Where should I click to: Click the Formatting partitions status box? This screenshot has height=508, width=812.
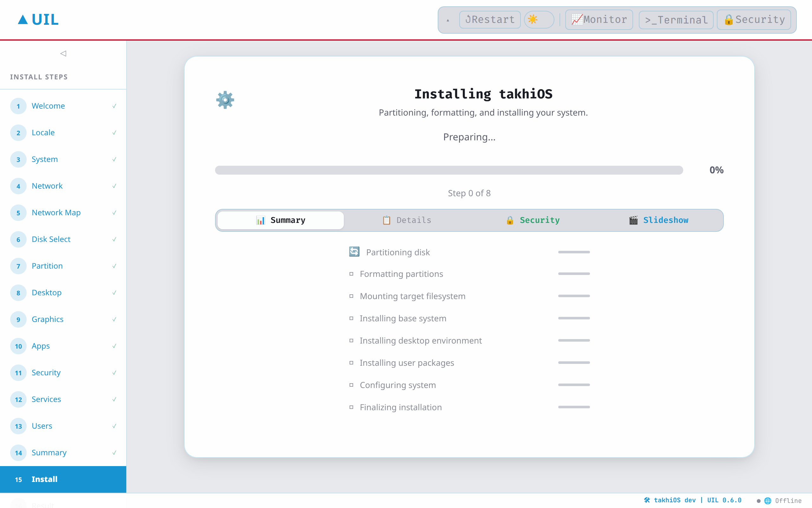[351, 274]
